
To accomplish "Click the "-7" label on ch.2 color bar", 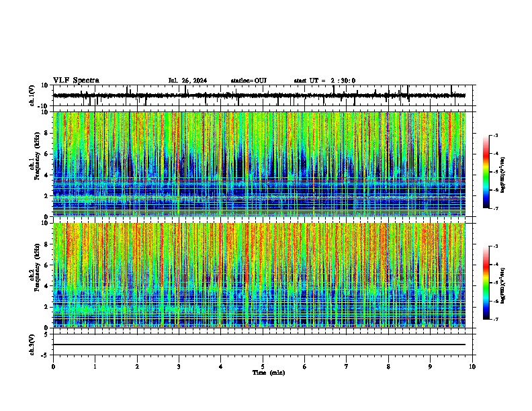I will [496, 319].
